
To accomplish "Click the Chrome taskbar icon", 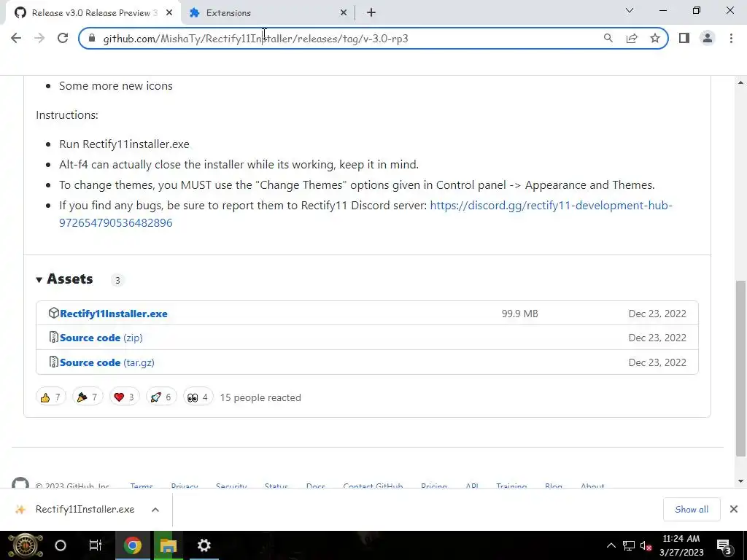I will click(133, 545).
